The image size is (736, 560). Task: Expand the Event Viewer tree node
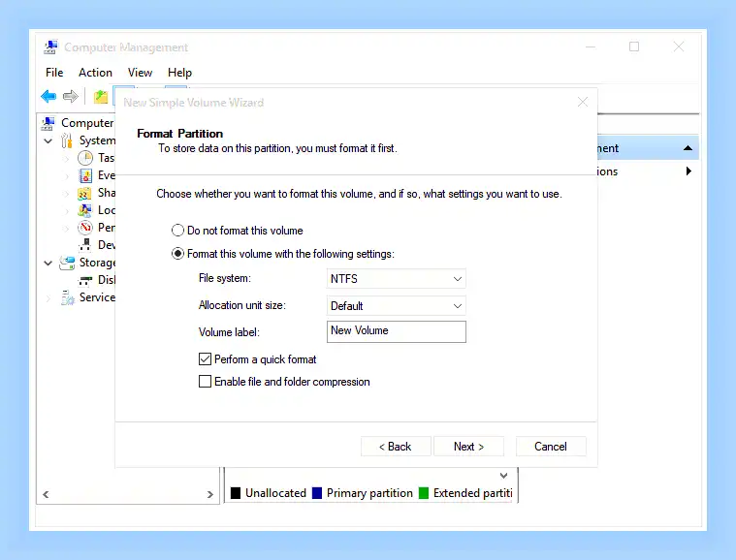(66, 176)
